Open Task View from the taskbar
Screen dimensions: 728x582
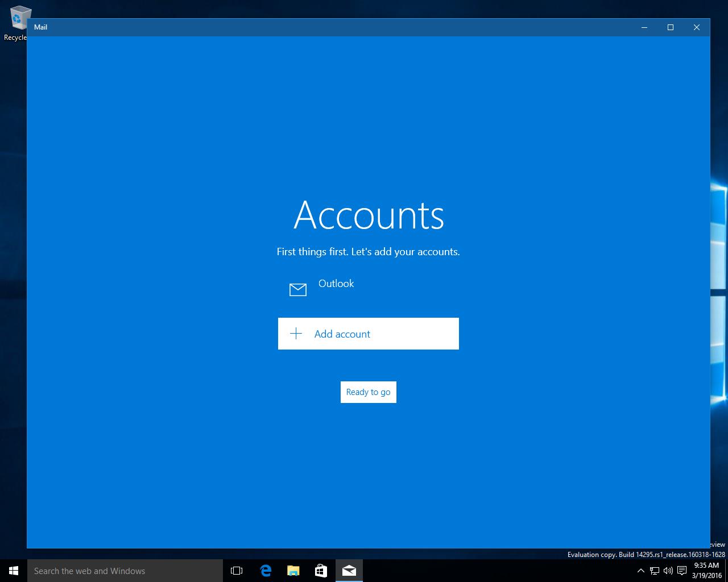(x=237, y=571)
